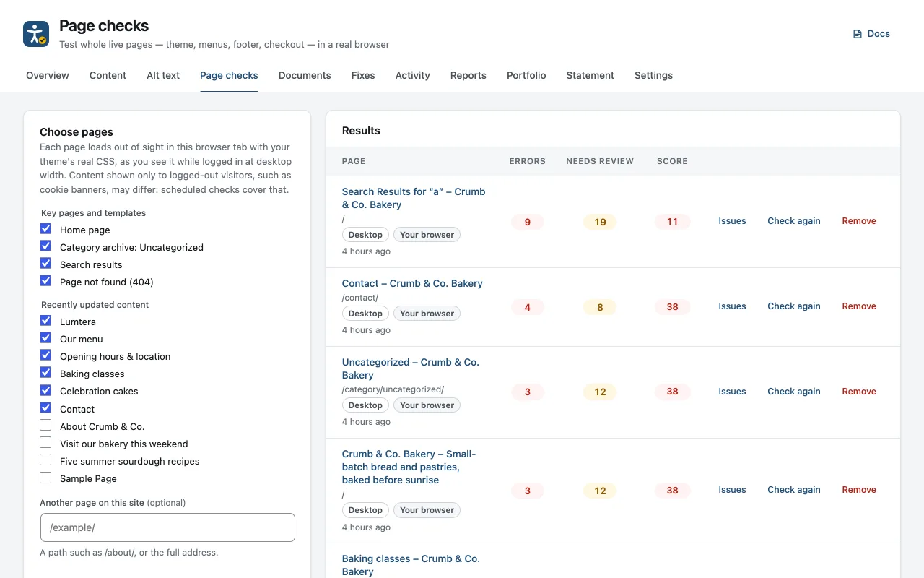Image resolution: width=924 pixels, height=578 pixels.
Task: Check the Sample Page checkbox
Action: 45,478
